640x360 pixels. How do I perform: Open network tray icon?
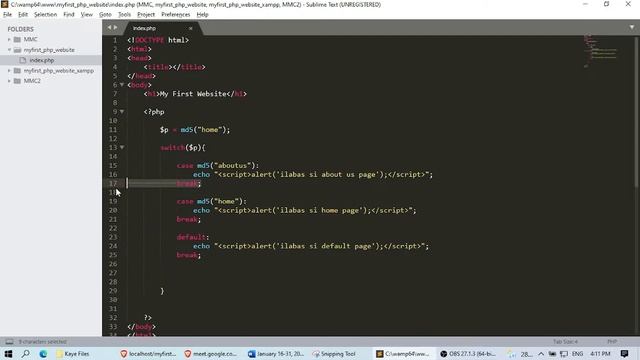click(x=564, y=354)
